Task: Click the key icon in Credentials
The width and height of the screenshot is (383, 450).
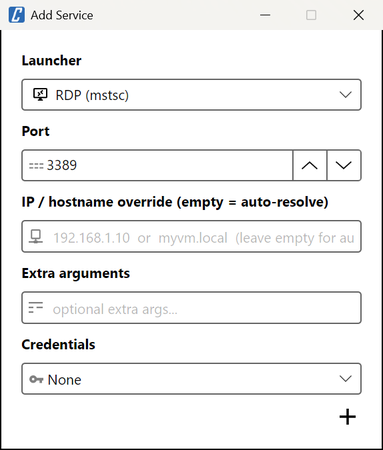Action: 36,379
